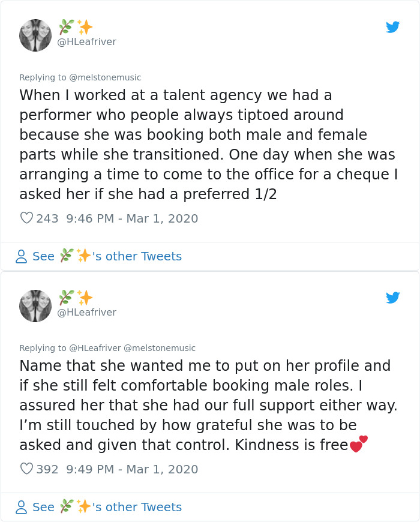This screenshot has height=522, width=420.
Task: Click the herb and sparkles display name on first tweet
Action: click(x=77, y=25)
